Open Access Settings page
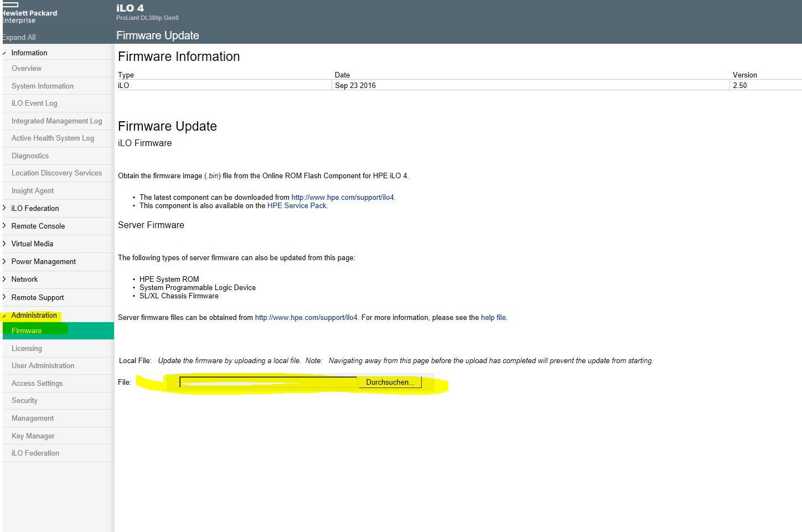The height and width of the screenshot is (532, 802). pyautogui.click(x=37, y=383)
